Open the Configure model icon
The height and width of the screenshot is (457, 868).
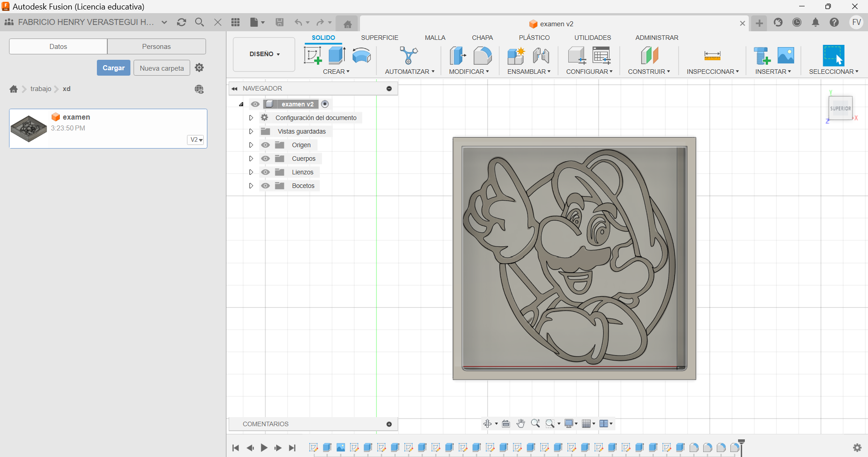pyautogui.click(x=577, y=56)
